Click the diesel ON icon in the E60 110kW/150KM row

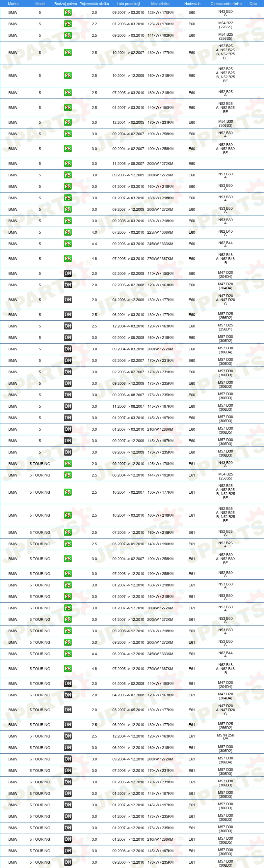coord(68,273)
